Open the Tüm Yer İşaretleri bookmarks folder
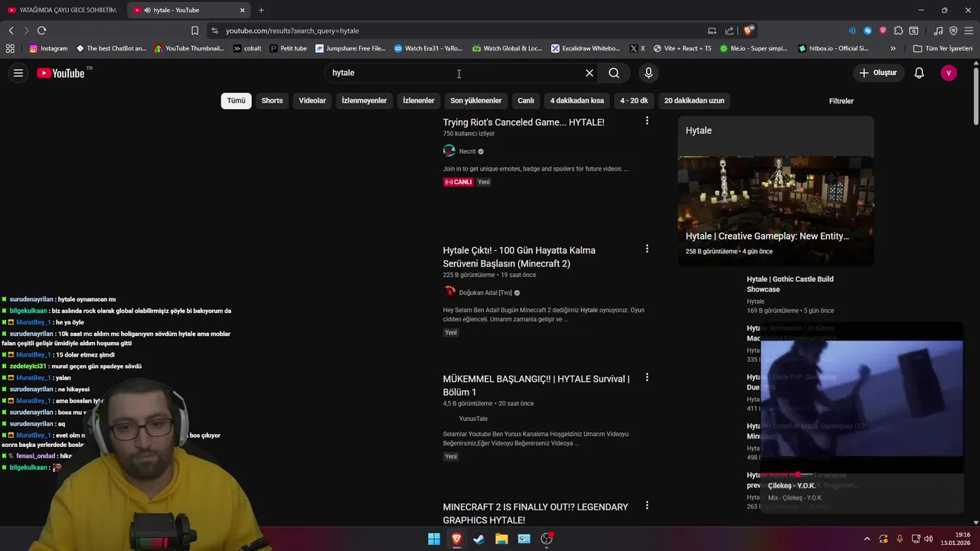 (x=942, y=48)
